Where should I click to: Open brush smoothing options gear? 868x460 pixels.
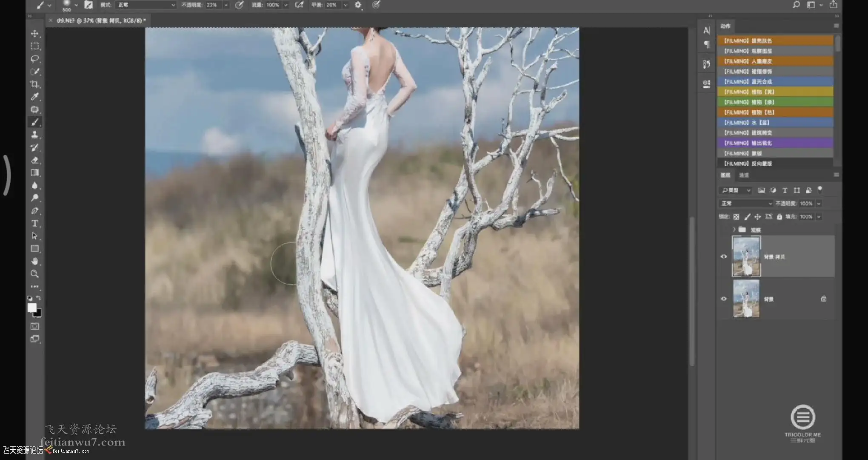358,5
